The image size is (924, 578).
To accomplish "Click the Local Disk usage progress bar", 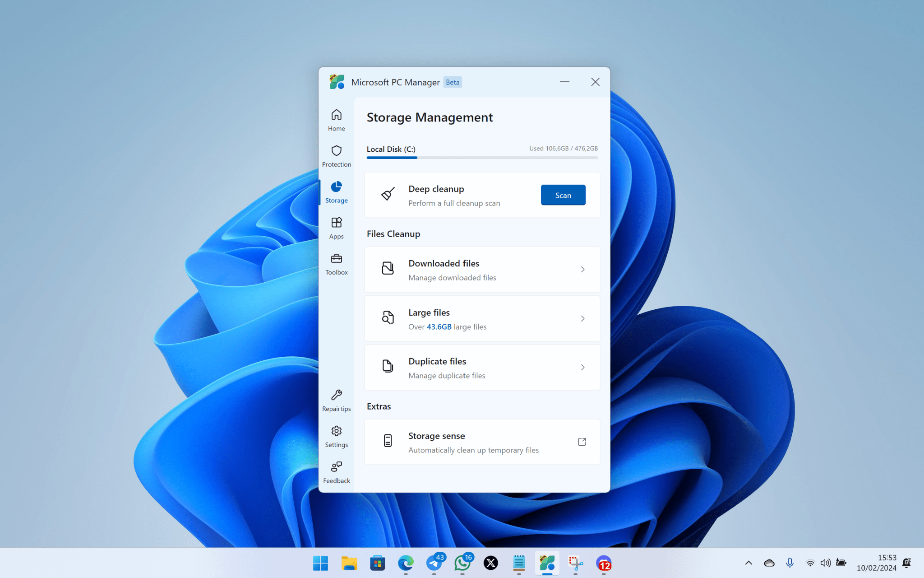I will point(482,157).
